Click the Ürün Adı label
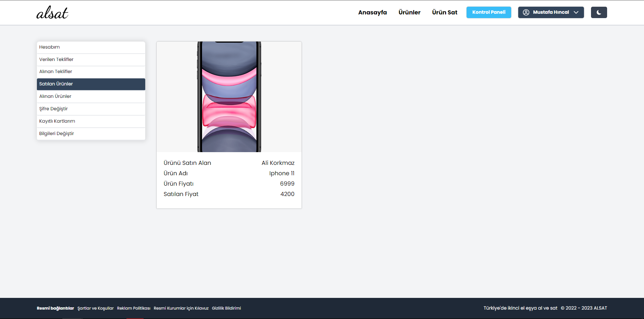 pyautogui.click(x=175, y=173)
